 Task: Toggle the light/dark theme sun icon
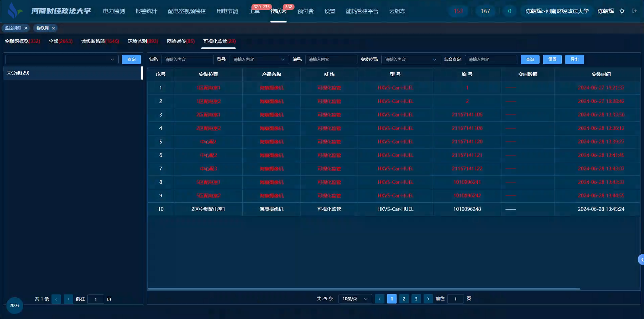(622, 11)
